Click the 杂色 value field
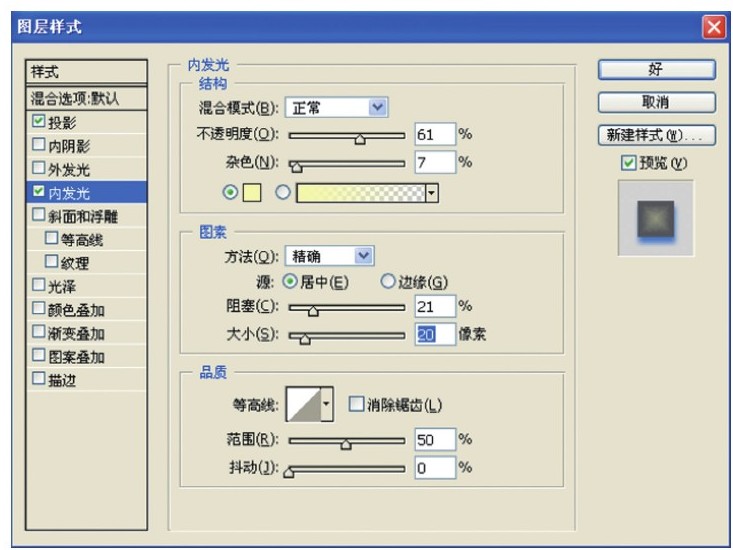 pos(435,162)
